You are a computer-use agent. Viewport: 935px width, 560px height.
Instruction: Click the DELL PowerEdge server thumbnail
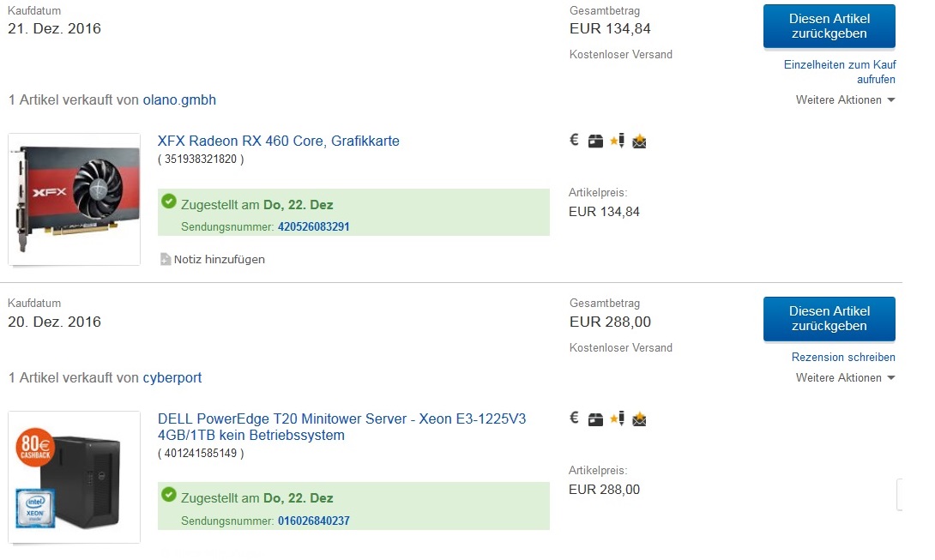point(75,477)
